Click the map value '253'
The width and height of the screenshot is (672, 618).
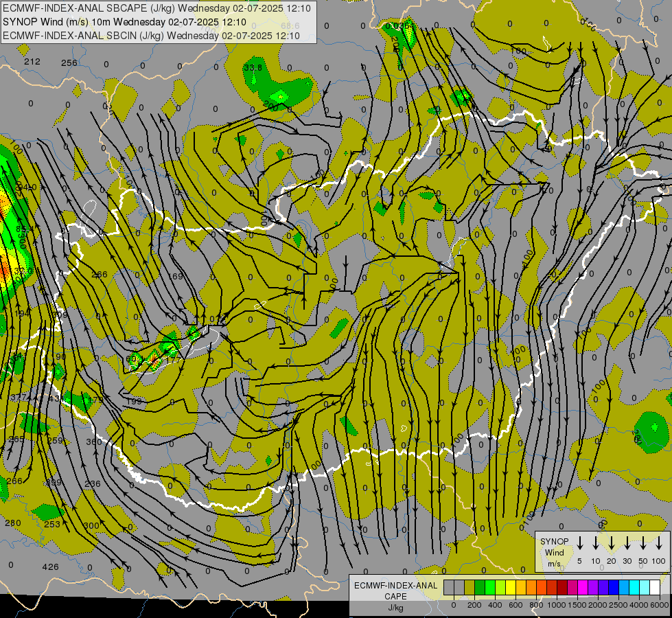coord(52,525)
